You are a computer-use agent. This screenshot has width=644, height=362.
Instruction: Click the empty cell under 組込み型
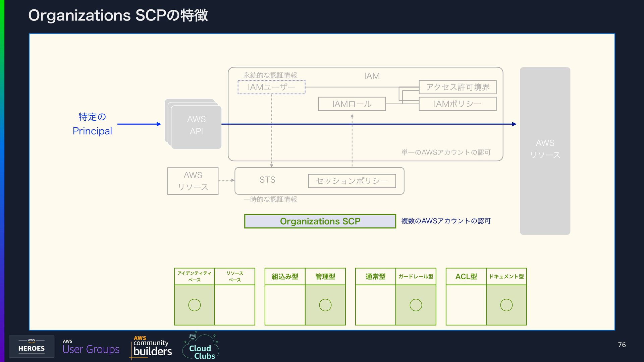coord(285,305)
